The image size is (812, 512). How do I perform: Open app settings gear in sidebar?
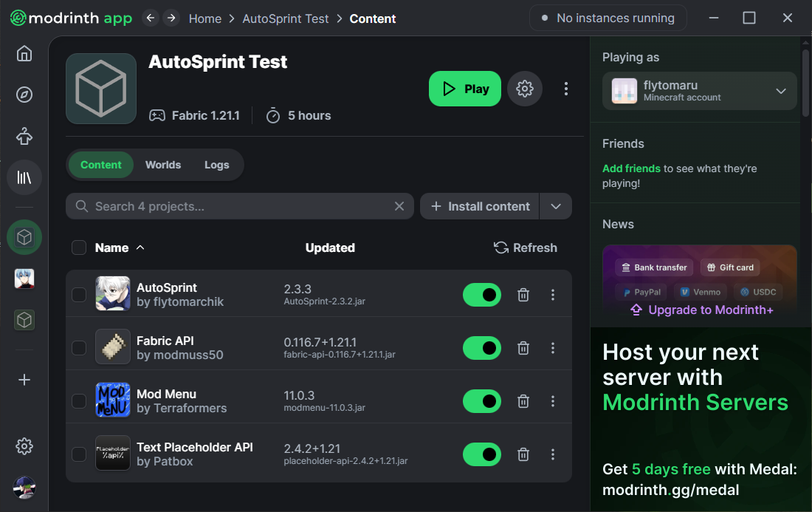pyautogui.click(x=24, y=446)
